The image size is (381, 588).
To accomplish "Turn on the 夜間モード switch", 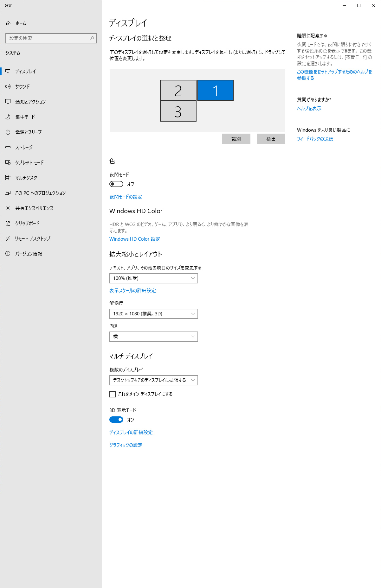I will (116, 184).
